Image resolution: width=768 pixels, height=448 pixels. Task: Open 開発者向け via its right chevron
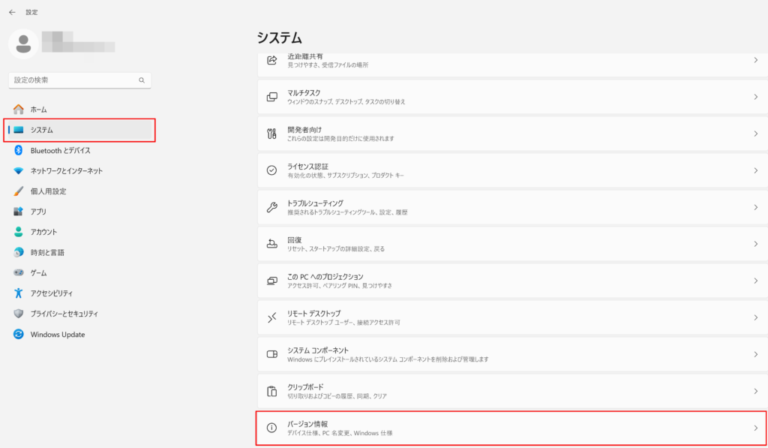tap(755, 133)
